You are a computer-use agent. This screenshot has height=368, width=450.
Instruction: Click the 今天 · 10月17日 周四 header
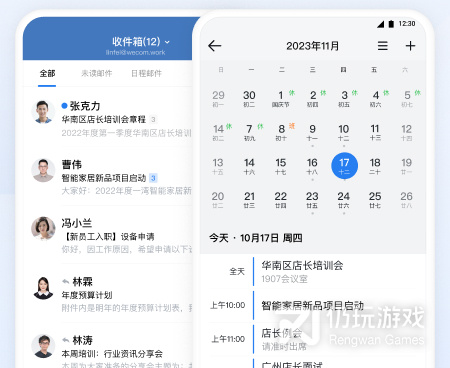[256, 238]
